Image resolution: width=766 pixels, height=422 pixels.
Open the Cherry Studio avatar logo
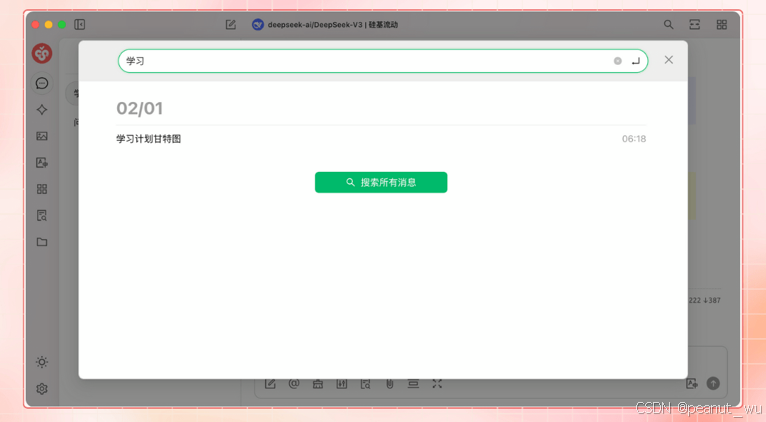42,53
